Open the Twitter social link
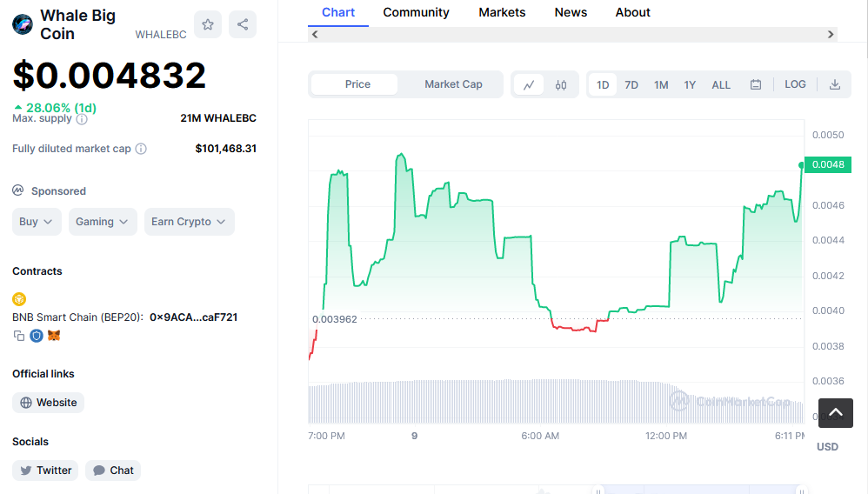 (45, 471)
